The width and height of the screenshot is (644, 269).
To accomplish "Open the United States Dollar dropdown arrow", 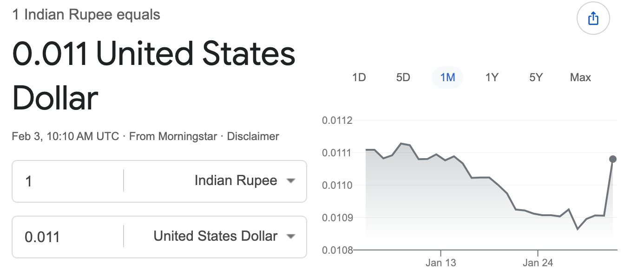I will click(291, 237).
